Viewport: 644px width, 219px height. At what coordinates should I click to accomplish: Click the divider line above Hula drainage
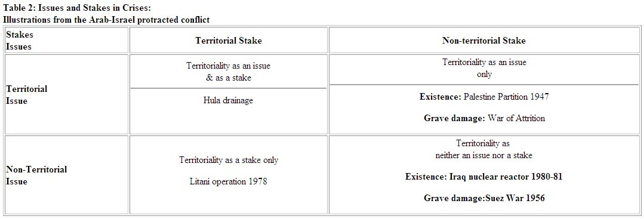click(229, 88)
